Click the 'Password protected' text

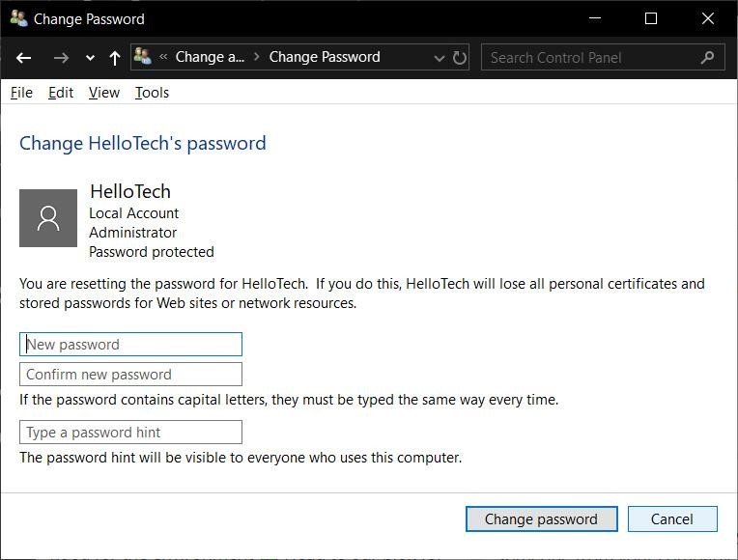(152, 252)
